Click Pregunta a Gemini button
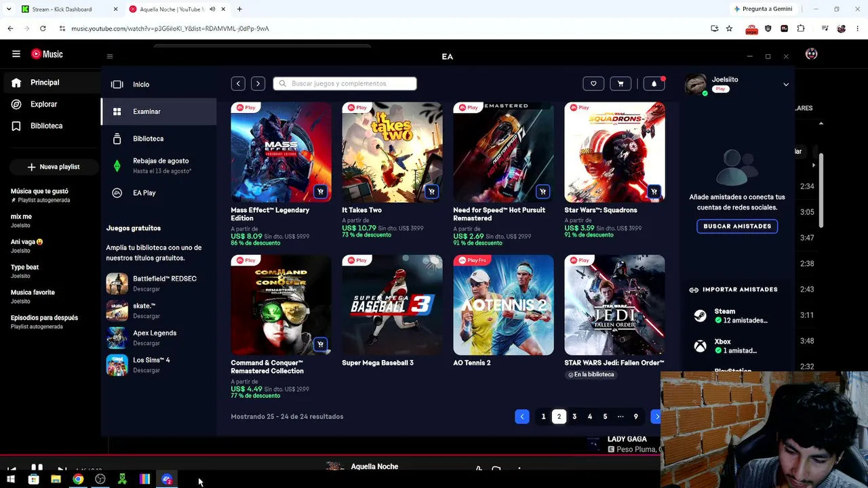Viewport: 868px width, 488px height. click(763, 9)
